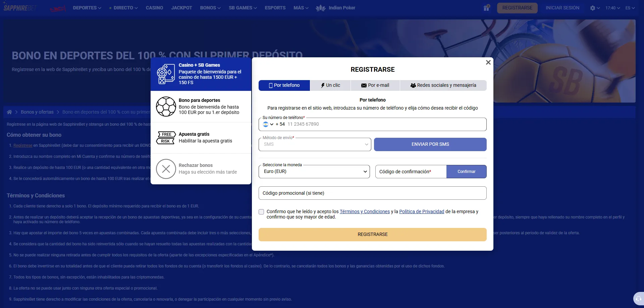
Task: Open CASINO in the top menu
Action: (x=154, y=8)
